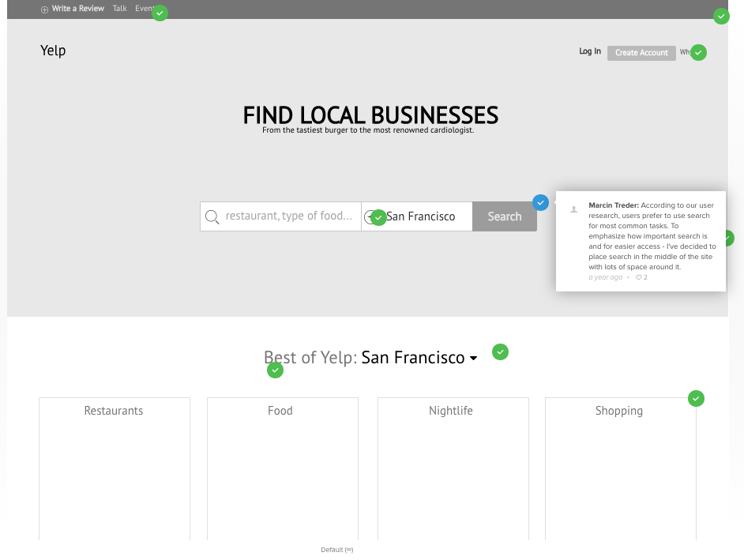Click the gray Search button

pyautogui.click(x=505, y=216)
